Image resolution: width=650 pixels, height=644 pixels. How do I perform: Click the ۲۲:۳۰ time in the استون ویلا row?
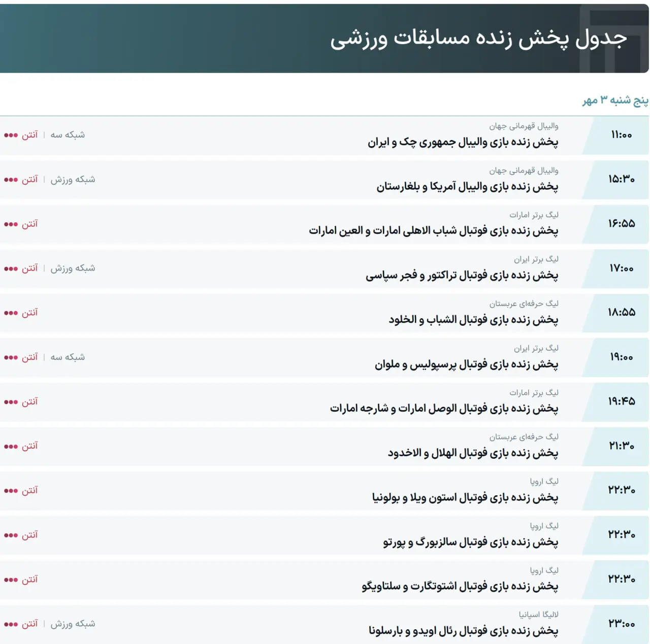tap(622, 490)
